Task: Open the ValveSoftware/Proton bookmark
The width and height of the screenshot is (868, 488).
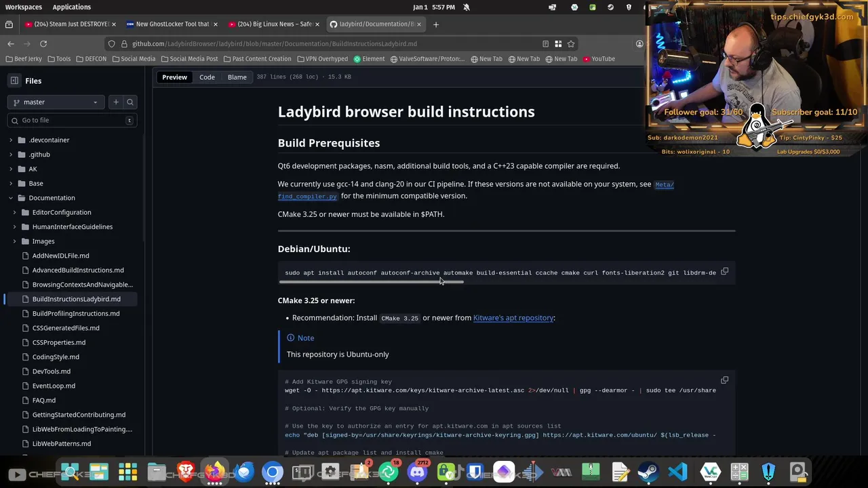Action: click(427, 59)
